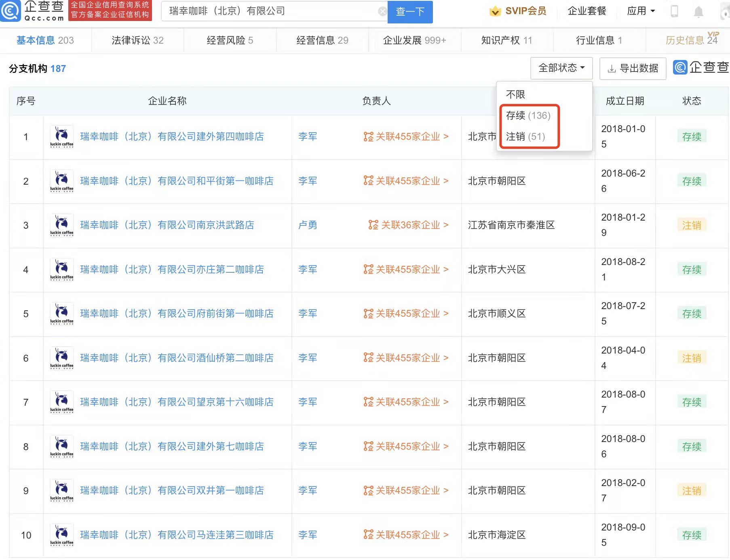Click luckin coffee logo in row 7

(61, 402)
